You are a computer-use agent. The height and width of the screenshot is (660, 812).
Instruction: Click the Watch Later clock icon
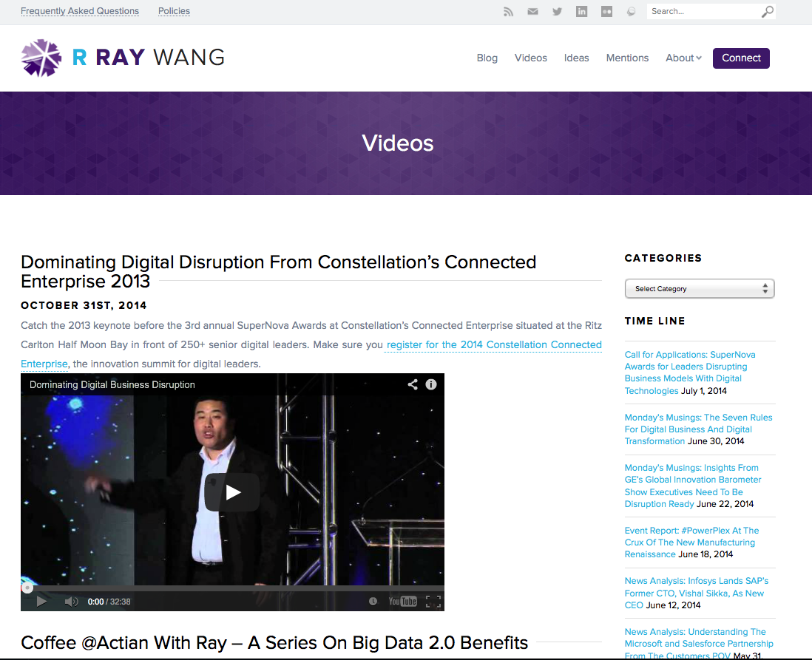(373, 602)
